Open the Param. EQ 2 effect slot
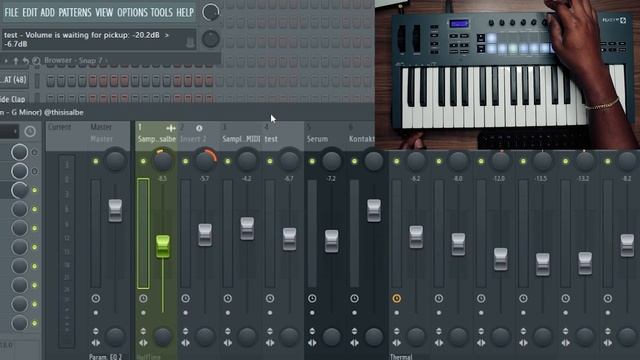Image resolution: width=640 pixels, height=360 pixels. coord(105,357)
